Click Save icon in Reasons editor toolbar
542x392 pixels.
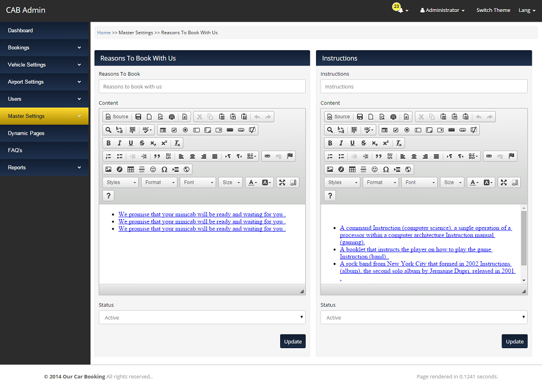click(x=138, y=117)
